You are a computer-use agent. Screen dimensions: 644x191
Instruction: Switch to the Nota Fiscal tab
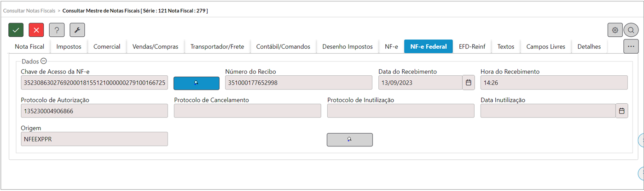[29, 46]
